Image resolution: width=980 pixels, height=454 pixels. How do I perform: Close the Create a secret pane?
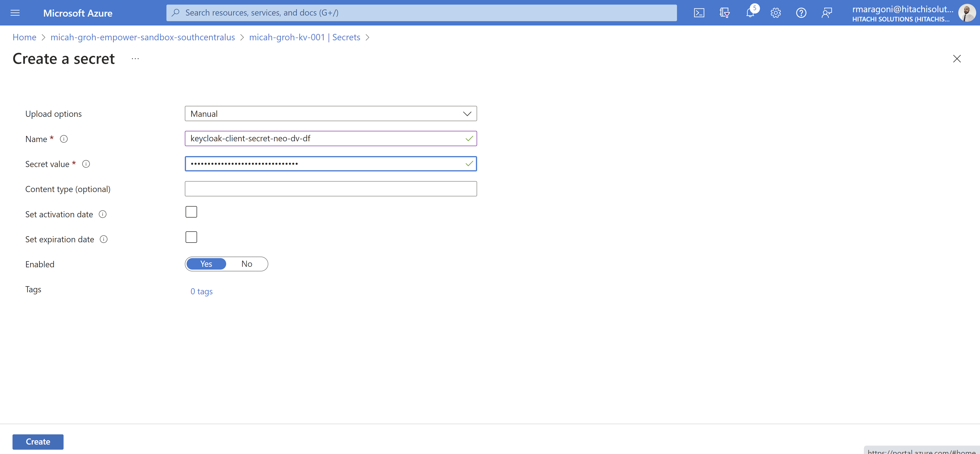pos(957,59)
